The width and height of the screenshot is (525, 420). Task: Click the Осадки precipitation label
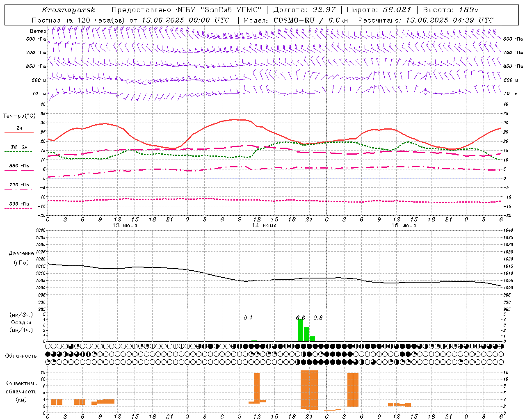[21, 322]
